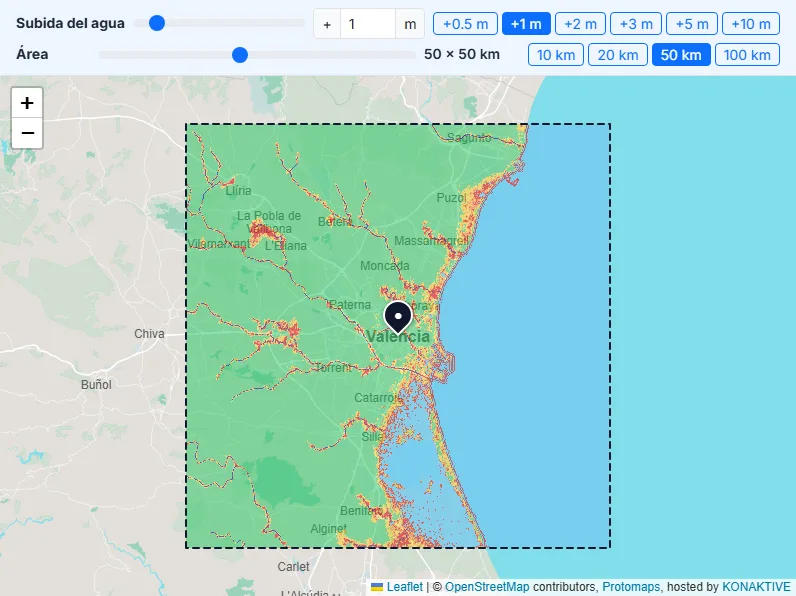Click the 50 × 50 km area readout
The height and width of the screenshot is (596, 796).
point(462,54)
